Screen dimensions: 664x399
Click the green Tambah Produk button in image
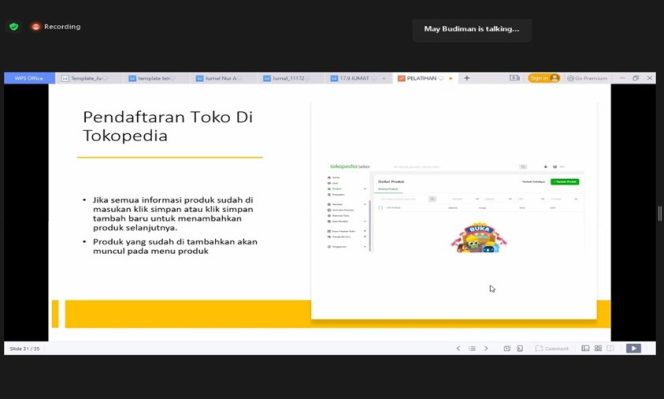point(564,182)
